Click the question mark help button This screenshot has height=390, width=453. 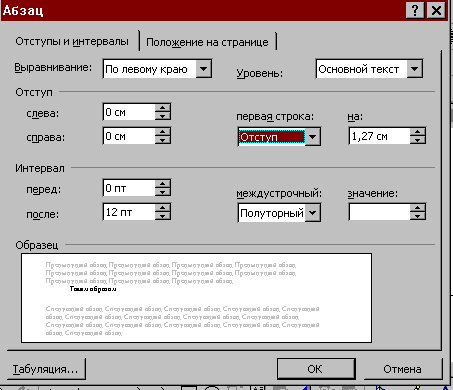click(x=415, y=10)
